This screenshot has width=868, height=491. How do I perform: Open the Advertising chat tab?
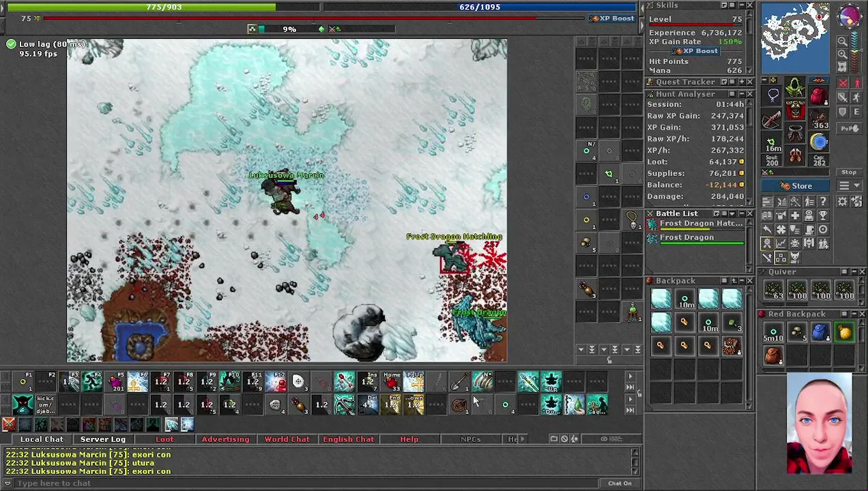click(x=225, y=439)
